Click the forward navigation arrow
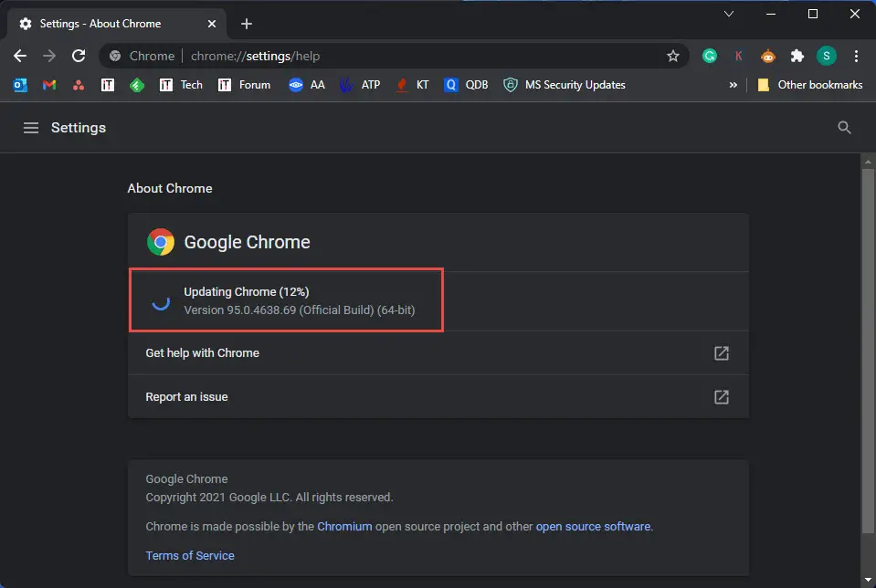 [x=49, y=56]
